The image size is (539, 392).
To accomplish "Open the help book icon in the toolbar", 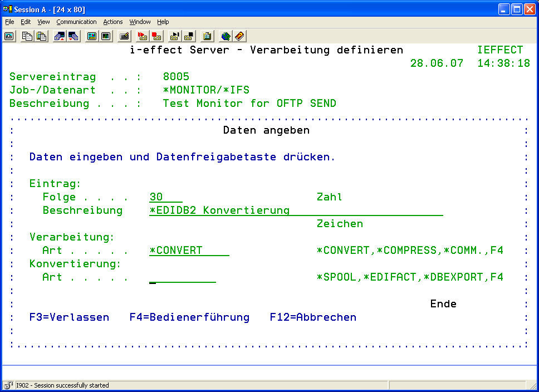I will point(240,36).
